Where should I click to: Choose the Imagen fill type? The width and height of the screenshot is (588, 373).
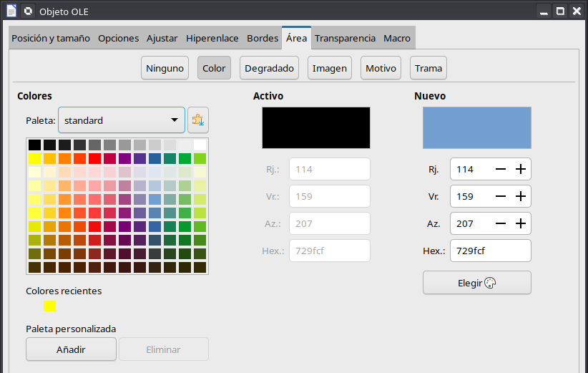[330, 68]
